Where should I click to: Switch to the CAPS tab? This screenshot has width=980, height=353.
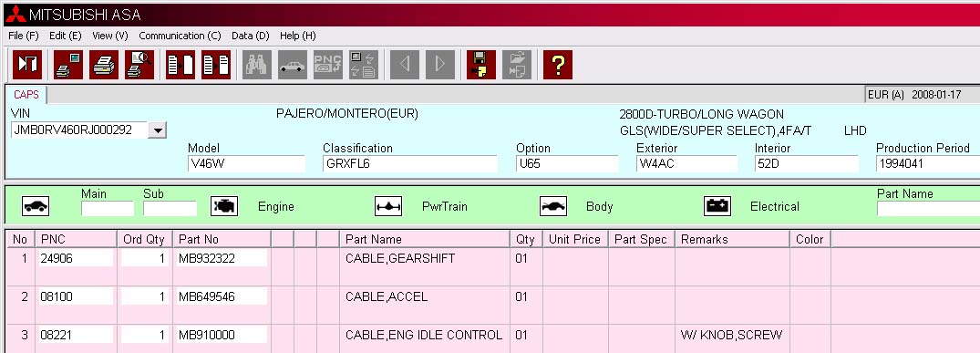click(26, 95)
